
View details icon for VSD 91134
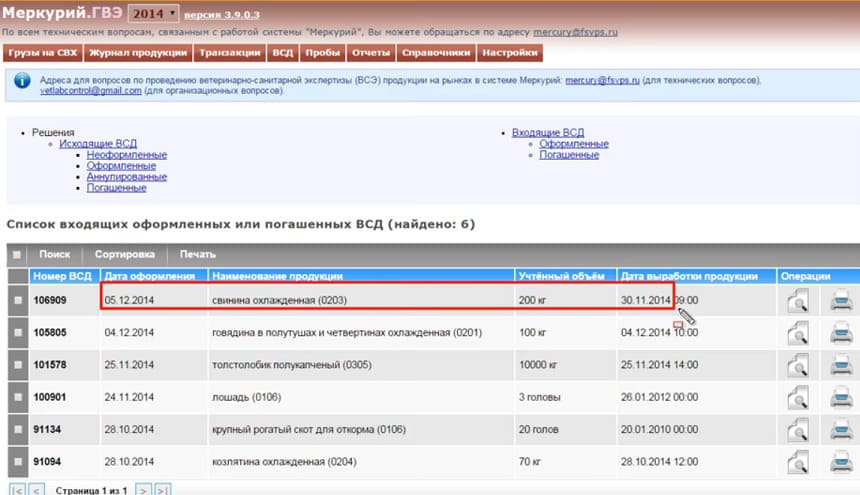pos(797,430)
